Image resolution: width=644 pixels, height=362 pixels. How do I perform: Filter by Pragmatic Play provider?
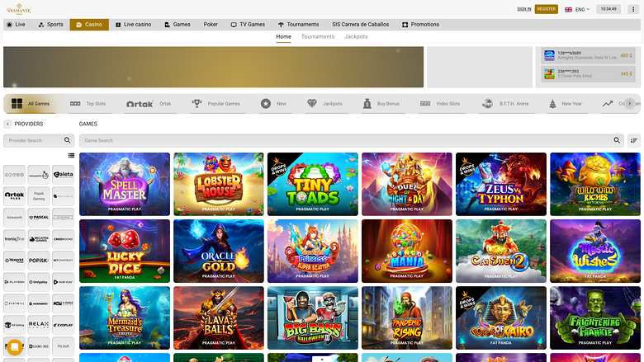click(39, 175)
